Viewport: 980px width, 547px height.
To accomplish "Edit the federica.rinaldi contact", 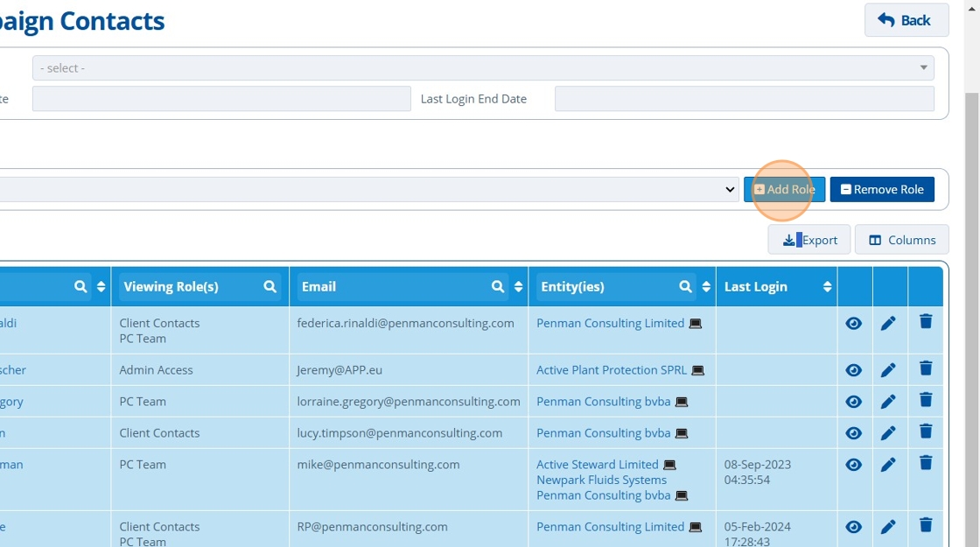I will pyautogui.click(x=888, y=323).
